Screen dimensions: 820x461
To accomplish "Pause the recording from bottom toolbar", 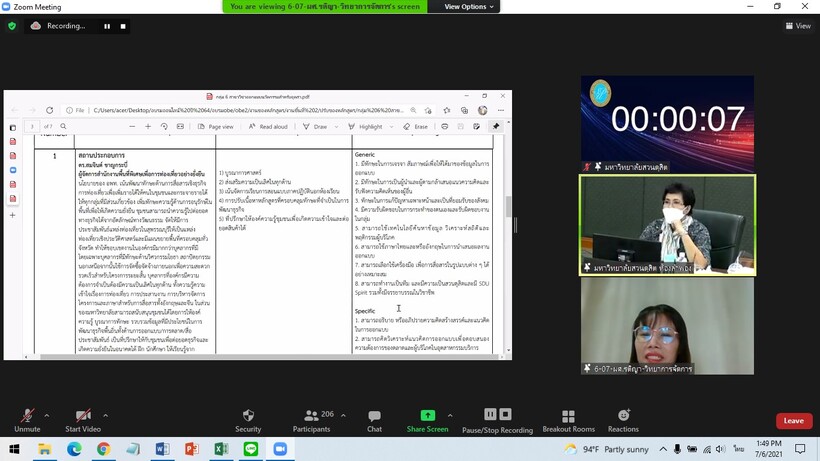I will tap(490, 414).
